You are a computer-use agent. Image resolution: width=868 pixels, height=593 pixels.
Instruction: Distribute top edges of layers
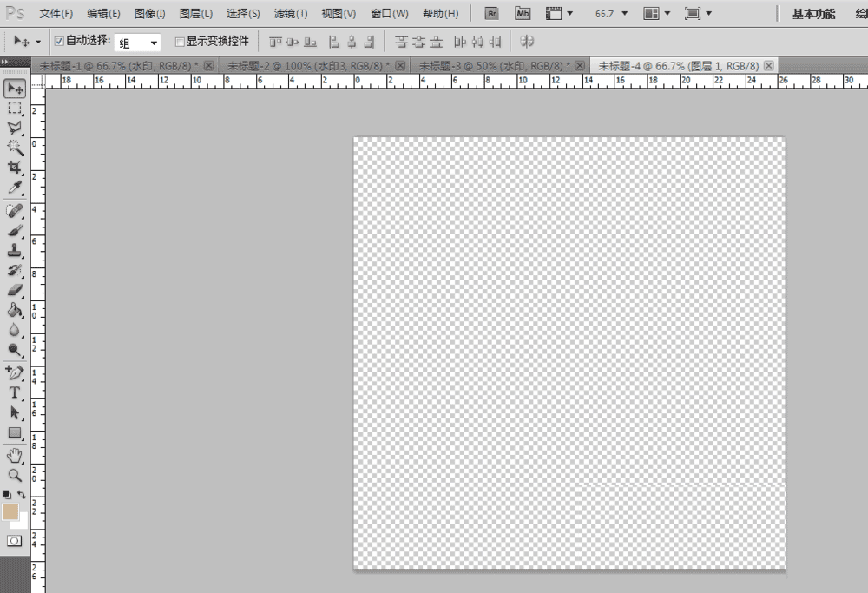(x=401, y=42)
